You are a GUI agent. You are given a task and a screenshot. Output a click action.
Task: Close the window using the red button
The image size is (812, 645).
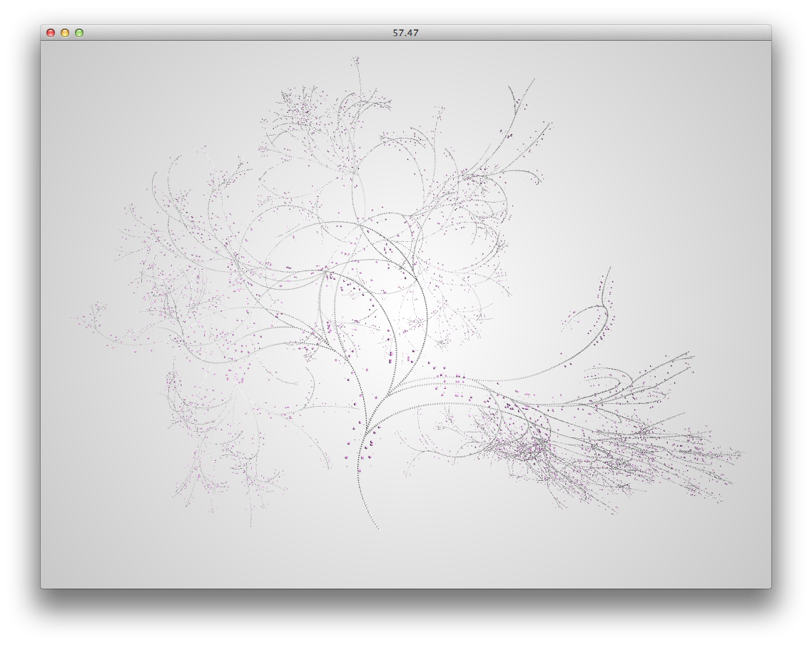[51, 33]
